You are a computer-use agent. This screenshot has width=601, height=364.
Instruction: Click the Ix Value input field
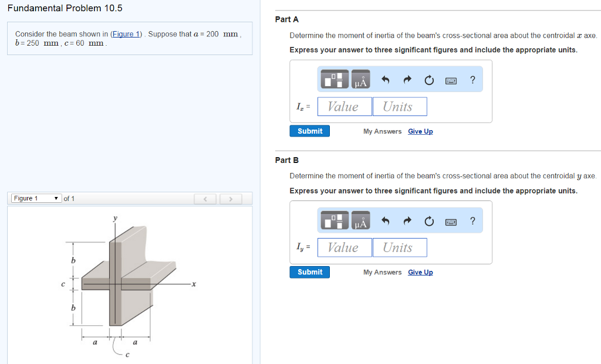pos(345,107)
